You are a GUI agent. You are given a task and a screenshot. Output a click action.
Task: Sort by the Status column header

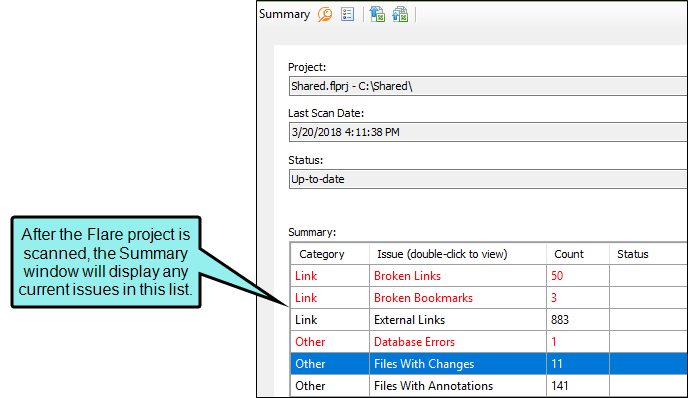click(x=648, y=254)
